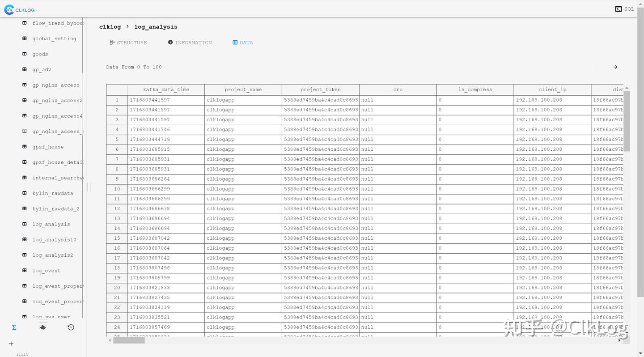Click the horizontal scrollbar's left arrow
This screenshot has height=357, width=644.
coord(110,340)
